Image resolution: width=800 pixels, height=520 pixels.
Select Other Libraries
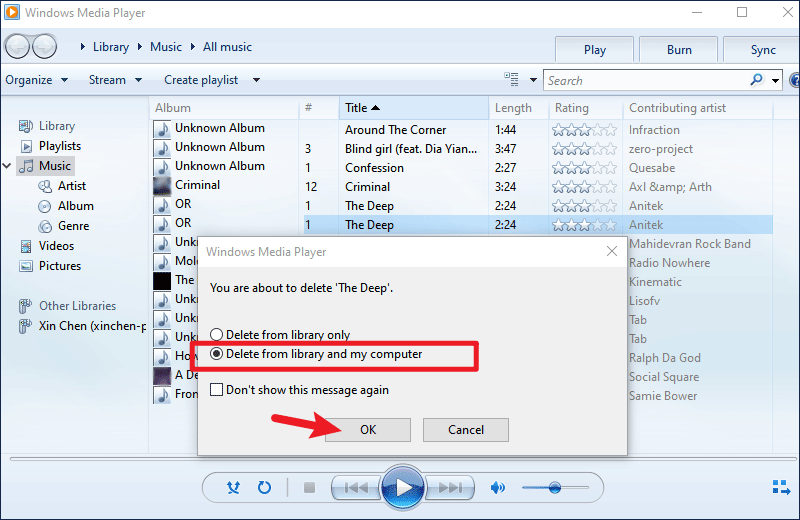(78, 306)
